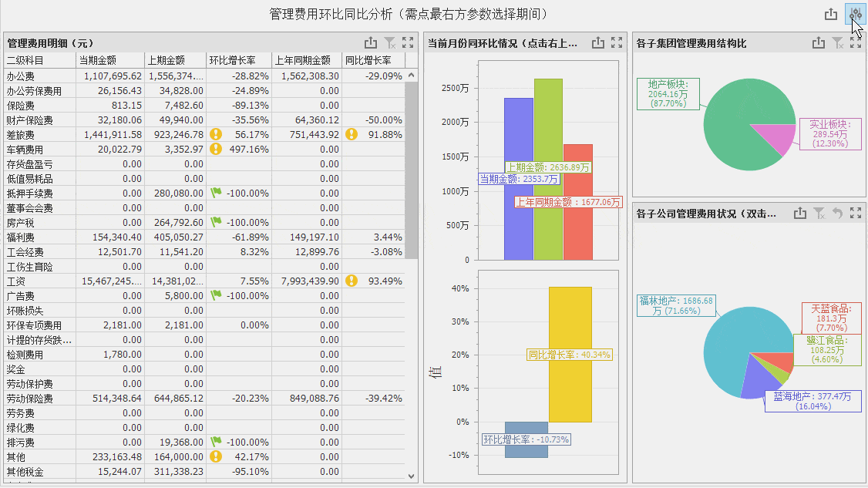Select the 保险费 row label
The image size is (868, 488).
point(21,106)
